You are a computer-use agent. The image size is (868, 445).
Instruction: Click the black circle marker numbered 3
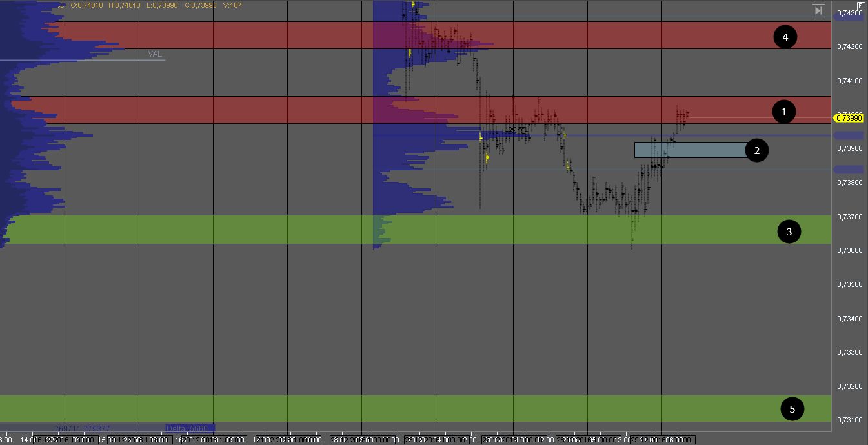tap(789, 231)
